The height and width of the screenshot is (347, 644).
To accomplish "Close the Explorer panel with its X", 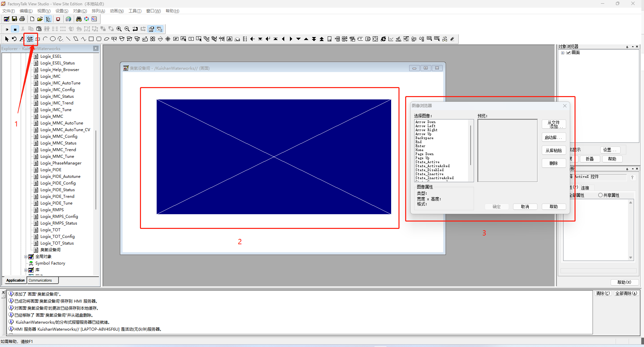I will click(96, 48).
